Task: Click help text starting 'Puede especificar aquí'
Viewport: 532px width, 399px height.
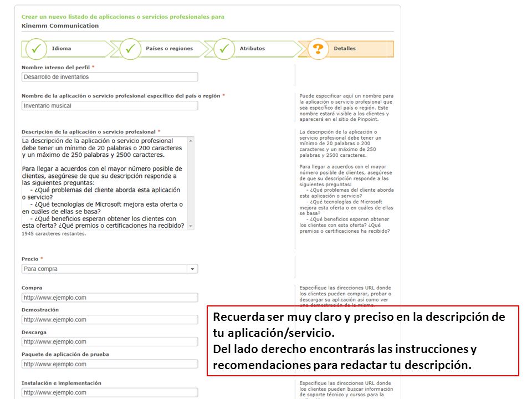Action: pos(346,108)
